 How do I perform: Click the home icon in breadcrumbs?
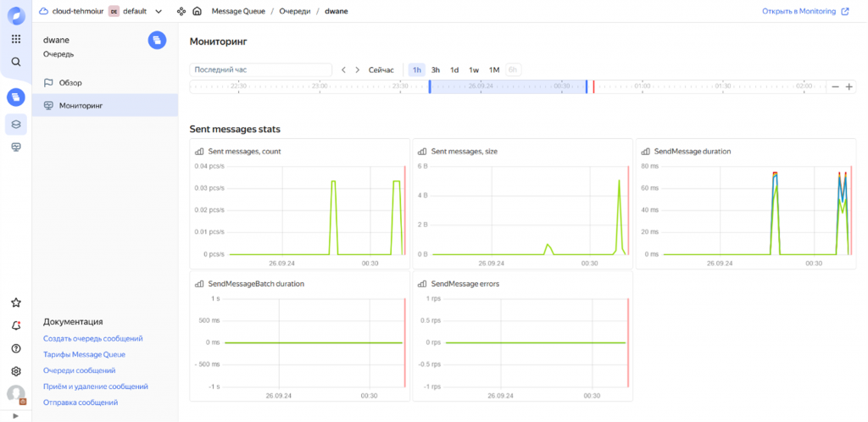point(197,11)
